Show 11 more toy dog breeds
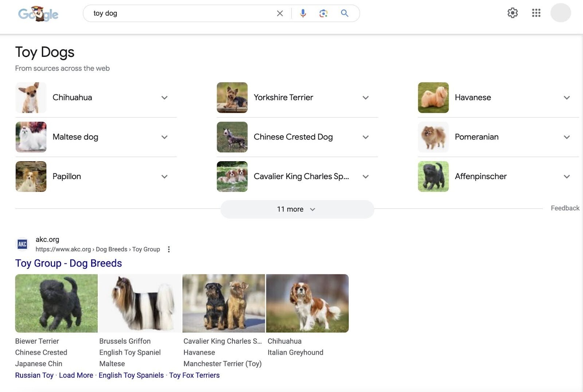 coord(297,209)
